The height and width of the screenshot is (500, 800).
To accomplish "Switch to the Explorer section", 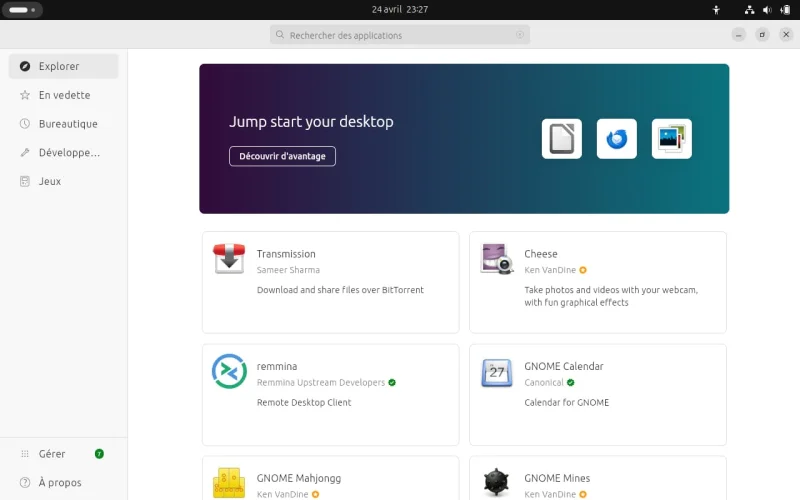I will 63,66.
